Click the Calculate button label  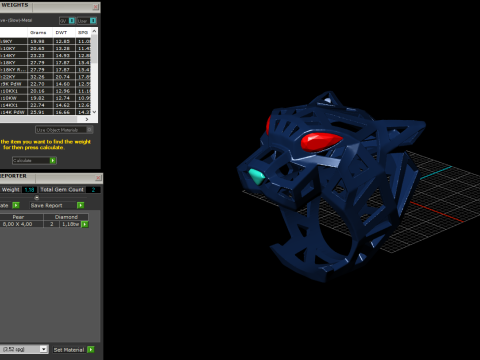coord(22,161)
